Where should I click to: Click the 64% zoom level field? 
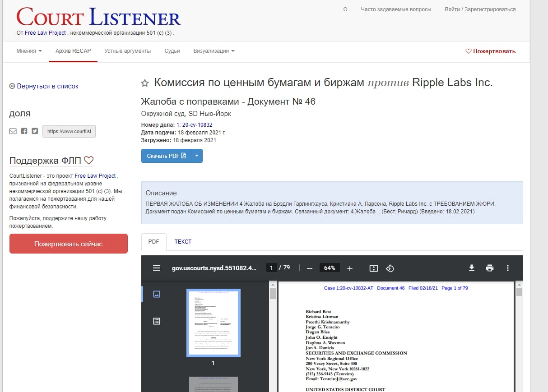330,268
